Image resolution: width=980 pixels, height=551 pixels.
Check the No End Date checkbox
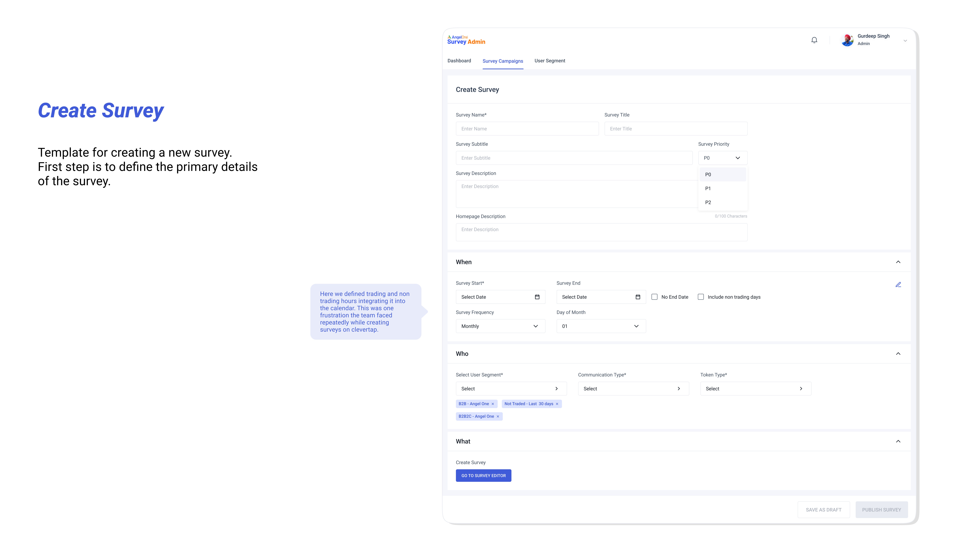point(654,297)
